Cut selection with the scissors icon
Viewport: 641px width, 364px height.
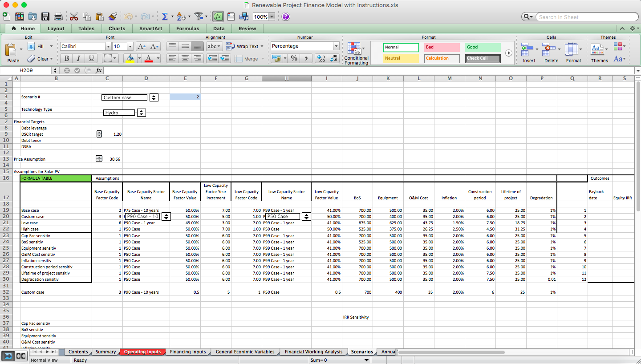click(74, 16)
